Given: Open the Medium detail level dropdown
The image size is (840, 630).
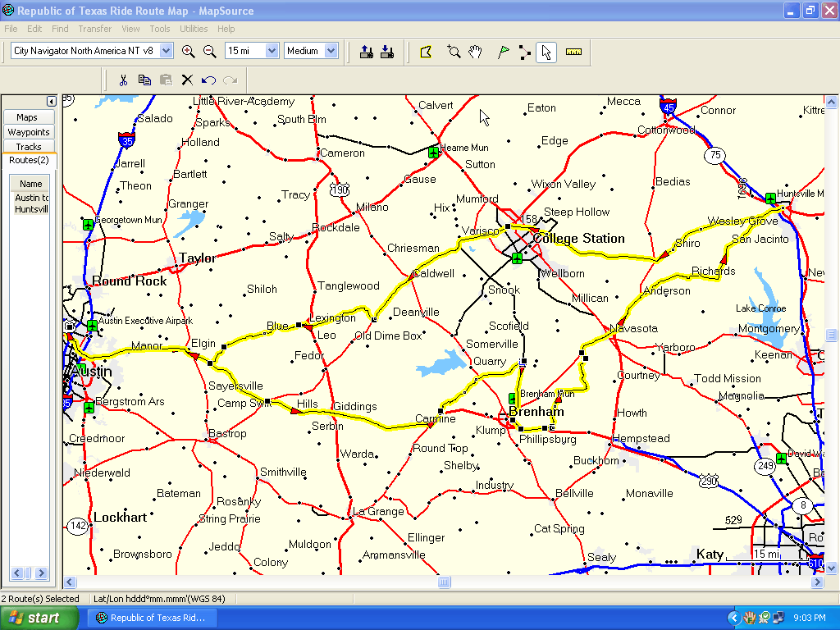Looking at the screenshot, I should coord(331,51).
